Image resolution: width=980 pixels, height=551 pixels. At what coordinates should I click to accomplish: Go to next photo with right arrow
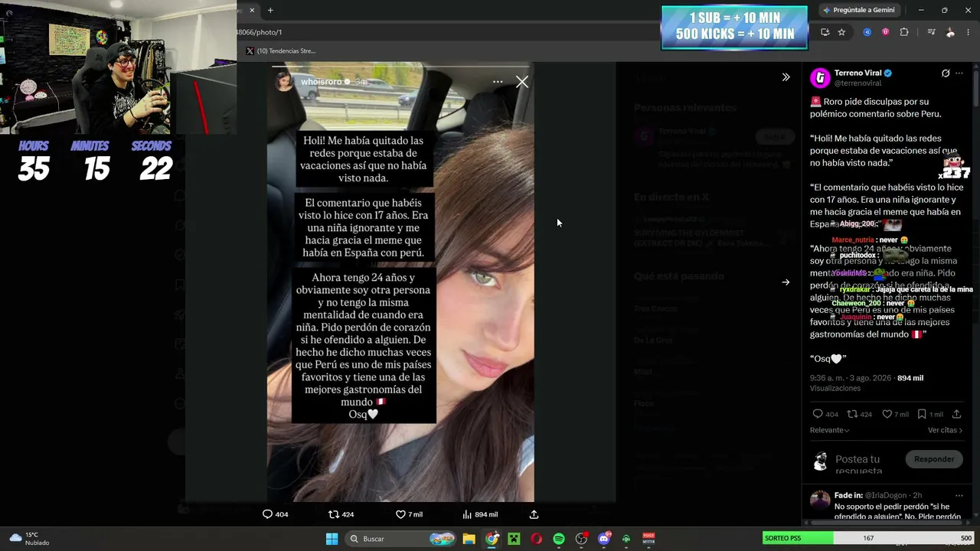(x=786, y=282)
